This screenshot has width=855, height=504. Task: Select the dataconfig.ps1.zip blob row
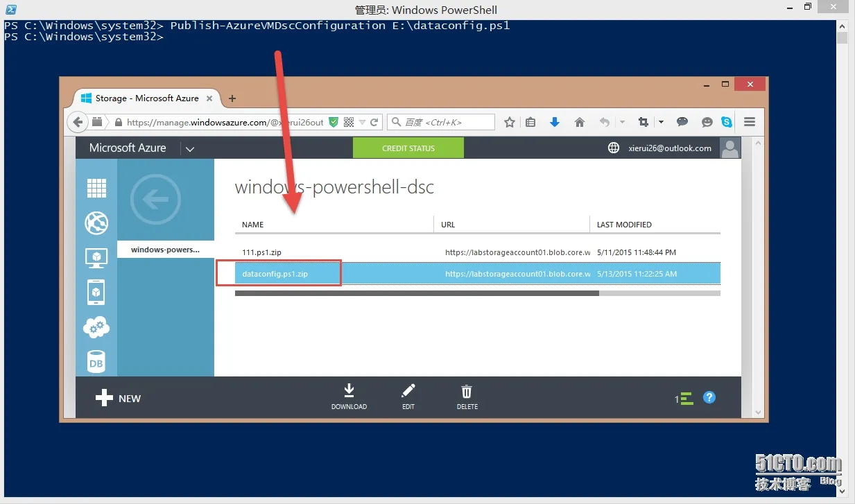click(478, 274)
